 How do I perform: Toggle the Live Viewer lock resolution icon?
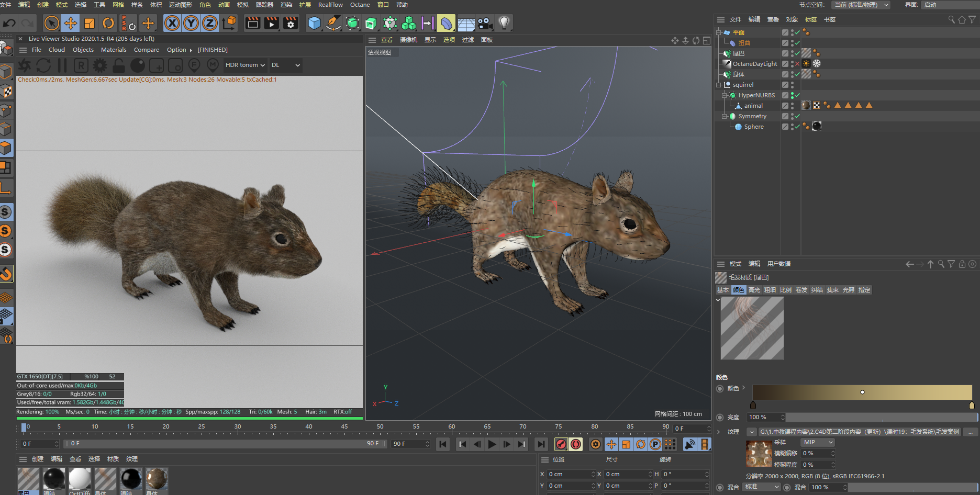(x=119, y=65)
